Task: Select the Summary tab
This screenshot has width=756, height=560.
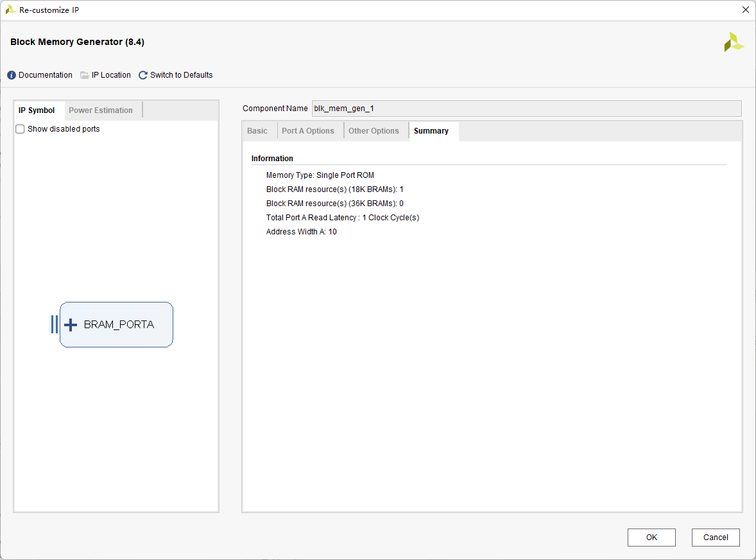Action: pyautogui.click(x=431, y=131)
